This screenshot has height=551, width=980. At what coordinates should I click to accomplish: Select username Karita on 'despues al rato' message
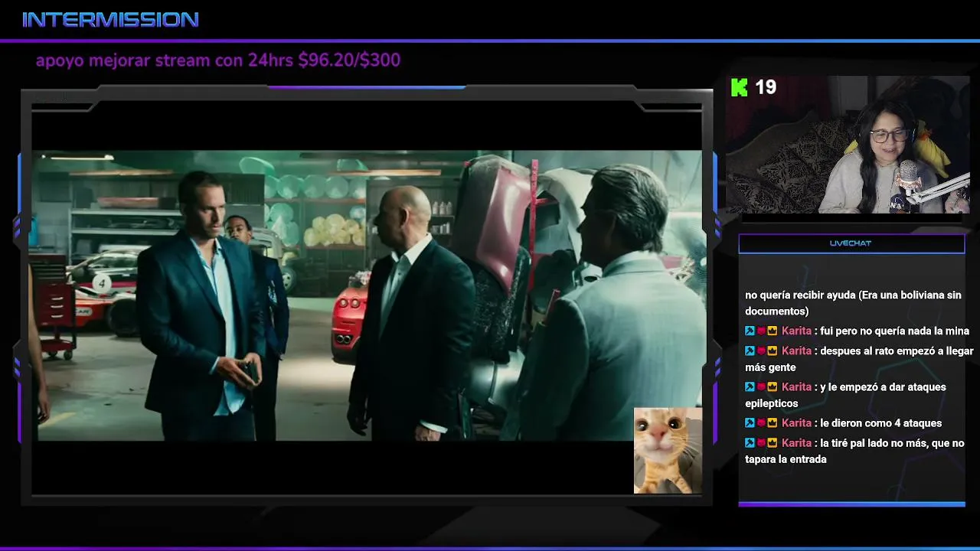796,351
